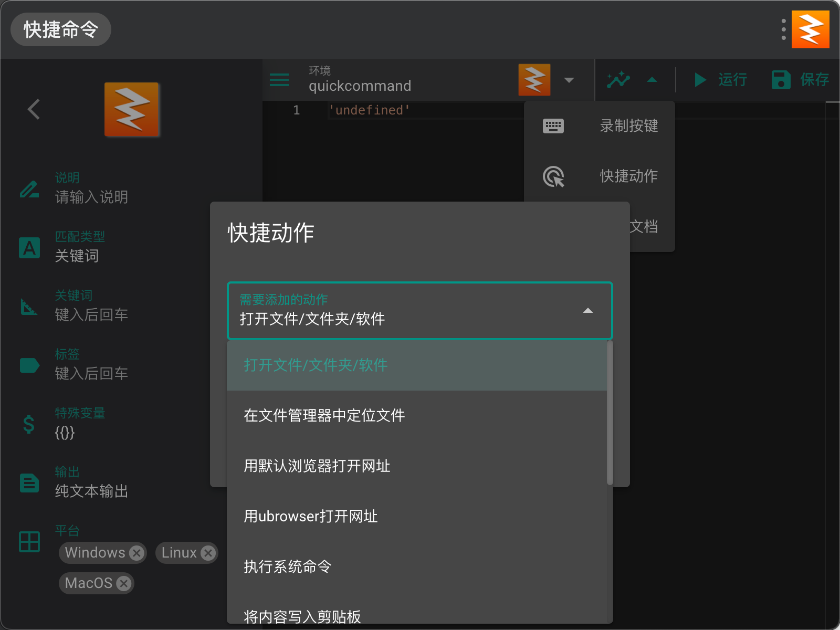This screenshot has height=630, width=840.
Task: Remove the MacOS platform chip
Action: click(x=124, y=583)
